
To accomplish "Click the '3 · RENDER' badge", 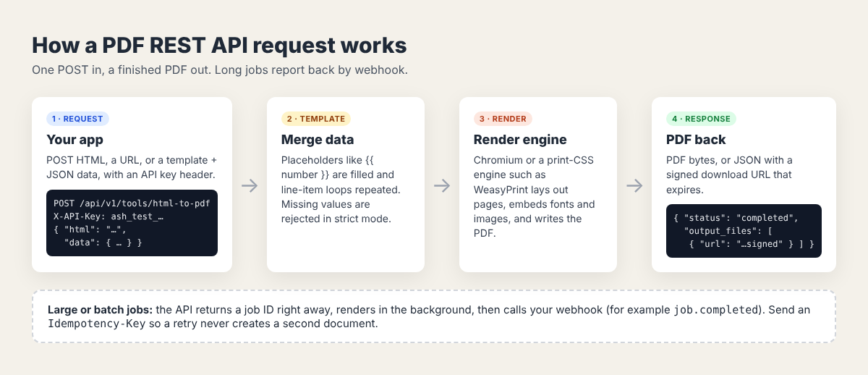I will click(x=503, y=119).
